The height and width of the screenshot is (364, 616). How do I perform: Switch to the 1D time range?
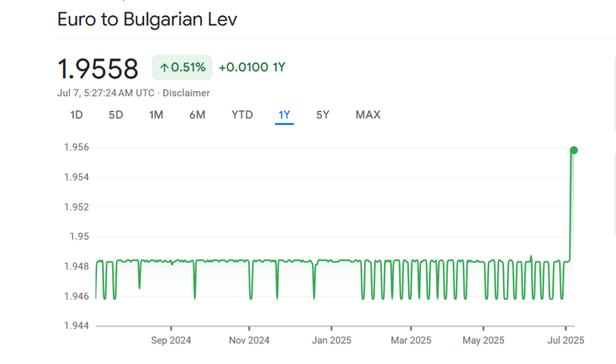click(x=77, y=114)
